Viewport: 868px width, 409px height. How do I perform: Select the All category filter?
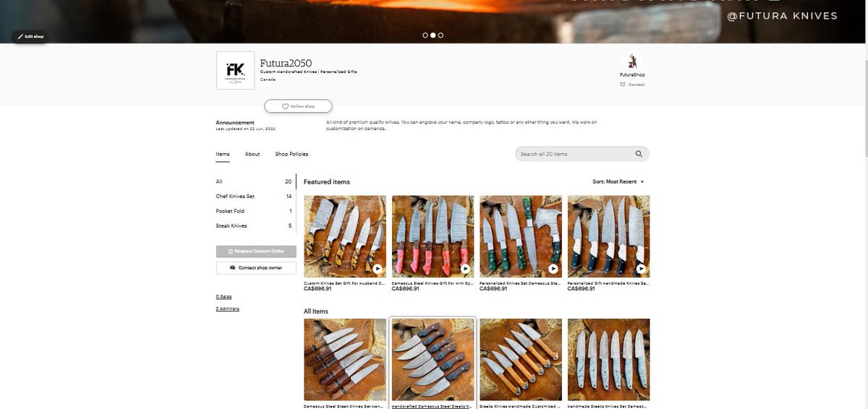[x=254, y=181]
